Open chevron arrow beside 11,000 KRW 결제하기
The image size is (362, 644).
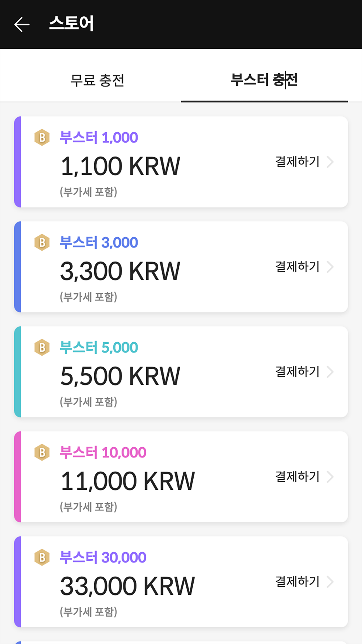(330, 477)
